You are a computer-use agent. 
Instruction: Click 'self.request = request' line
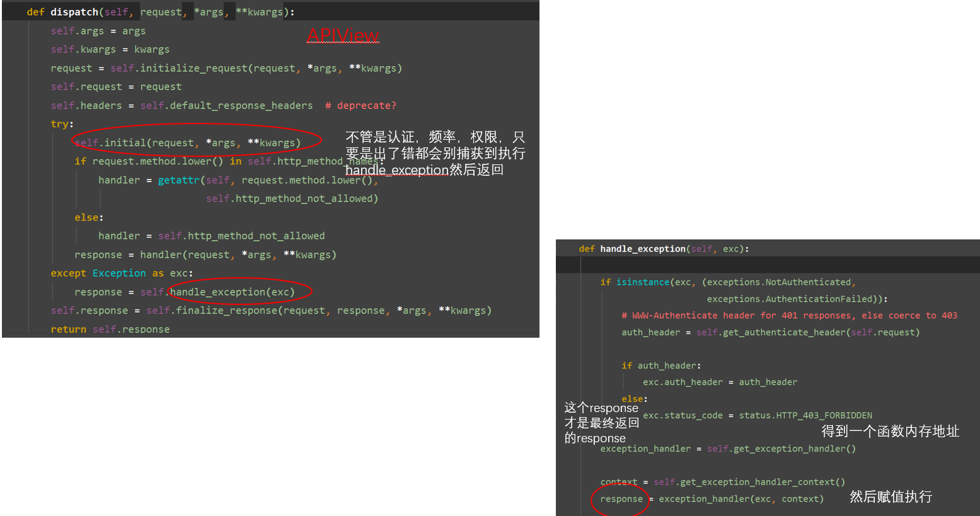click(116, 86)
